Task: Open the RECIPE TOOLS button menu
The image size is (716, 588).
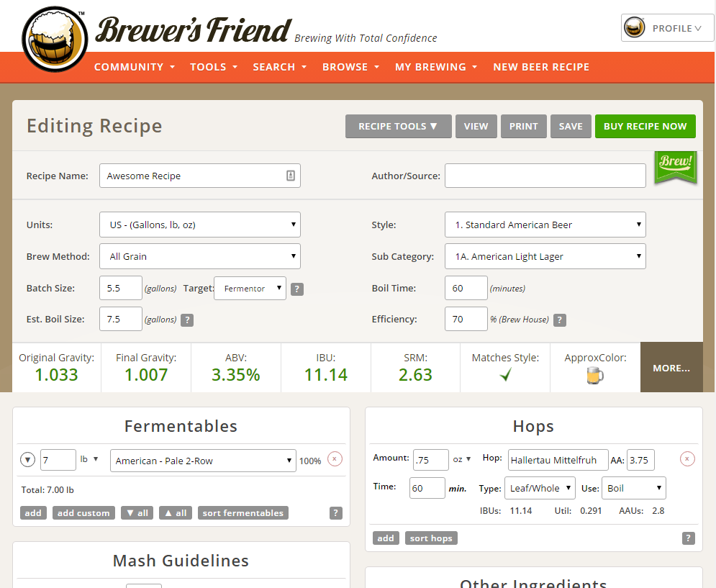Action: [x=398, y=126]
